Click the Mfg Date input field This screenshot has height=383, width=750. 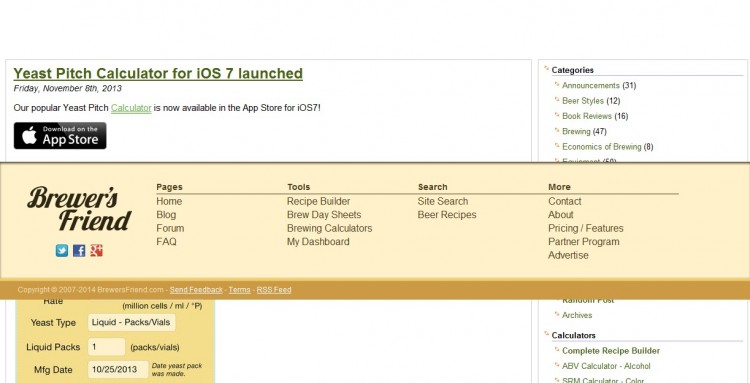(x=118, y=370)
